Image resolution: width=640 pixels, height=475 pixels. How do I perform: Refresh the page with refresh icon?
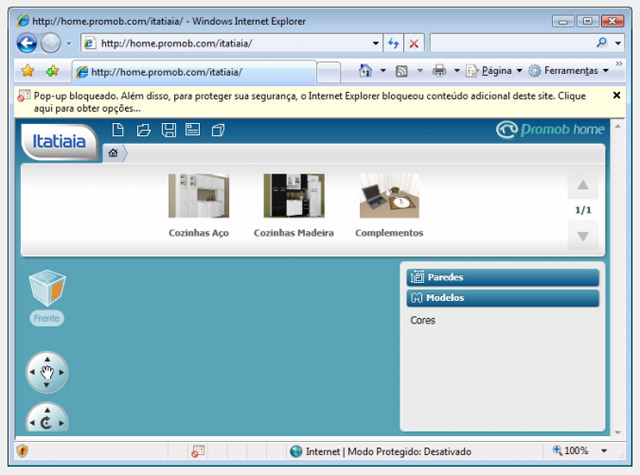point(393,43)
